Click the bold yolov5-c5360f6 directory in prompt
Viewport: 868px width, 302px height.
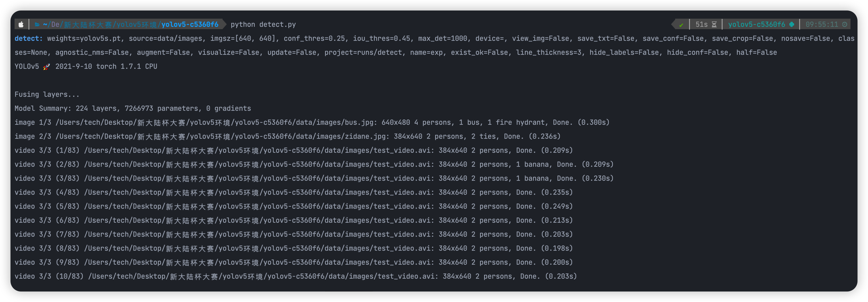(x=190, y=24)
